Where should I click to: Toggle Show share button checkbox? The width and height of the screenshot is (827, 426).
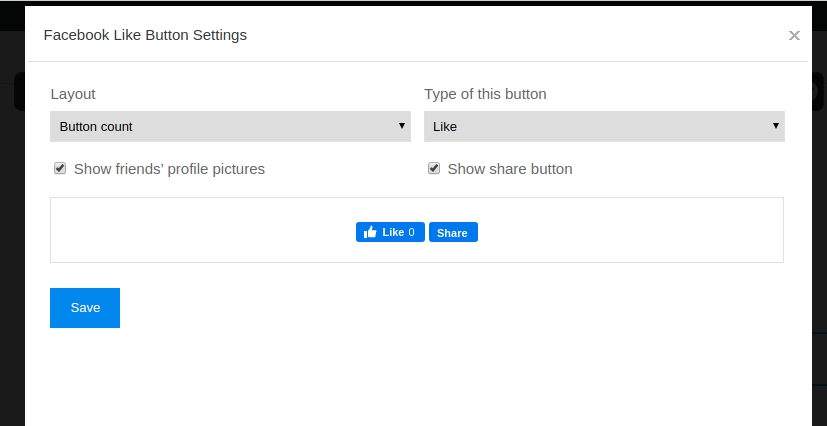click(434, 168)
